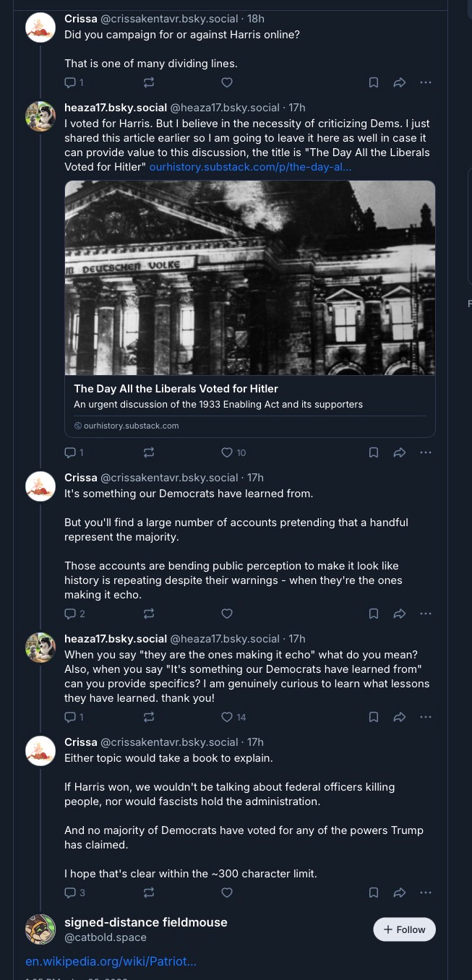Share heaza17's 'can you provide specifics' post
The width and height of the screenshot is (472, 980).
coord(399,717)
